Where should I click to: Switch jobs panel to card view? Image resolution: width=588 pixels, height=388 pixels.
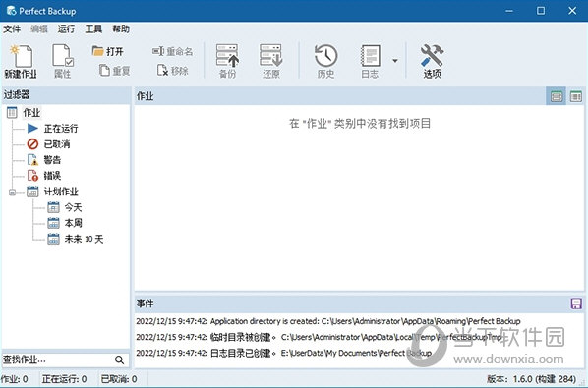tap(557, 96)
